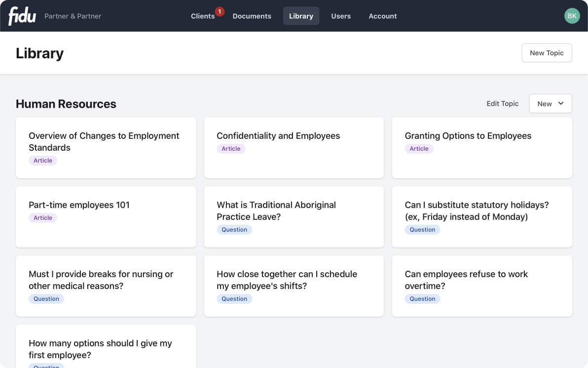
Task: Open the BK user avatar menu
Action: pos(572,15)
